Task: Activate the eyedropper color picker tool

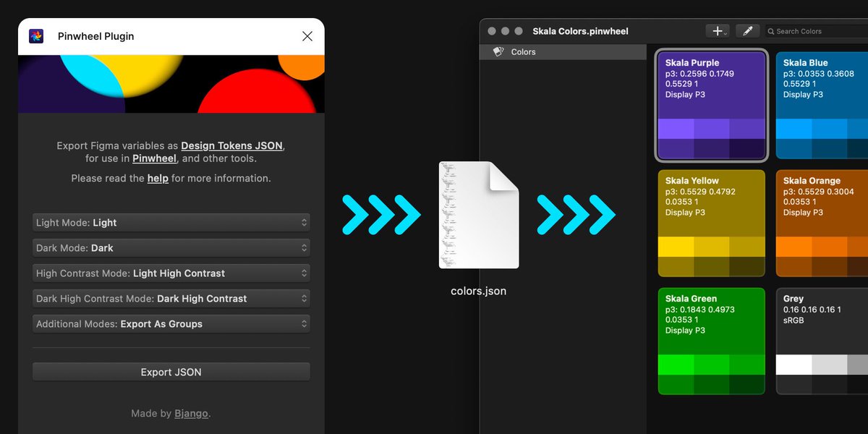Action: pos(747,31)
